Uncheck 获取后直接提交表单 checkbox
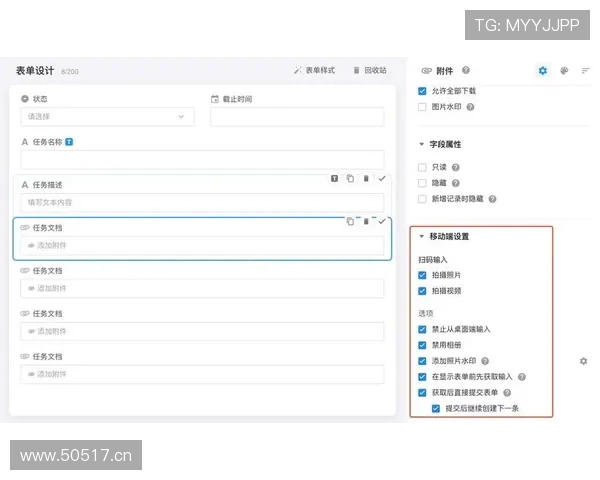 (x=422, y=393)
